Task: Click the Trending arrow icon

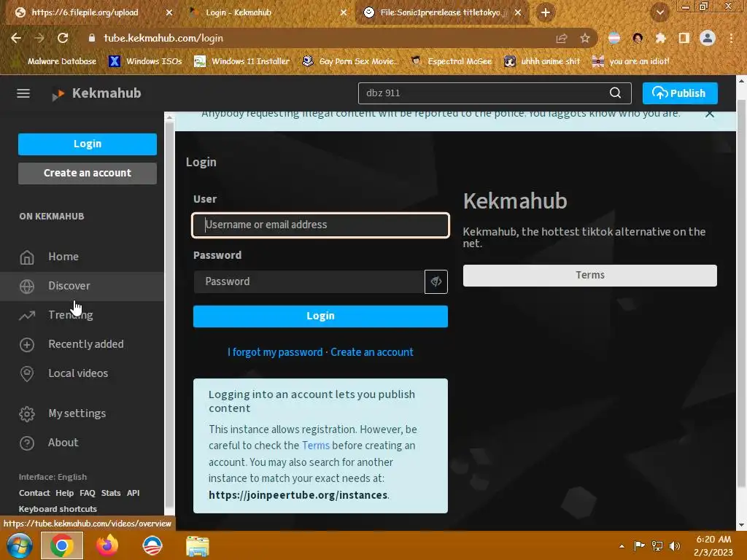Action: (27, 315)
